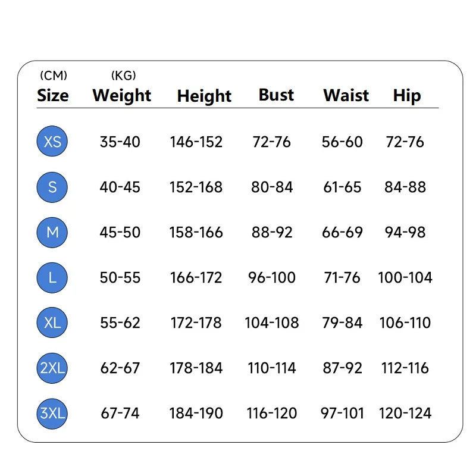
Task: Select the Hip column header
Action: (x=407, y=96)
